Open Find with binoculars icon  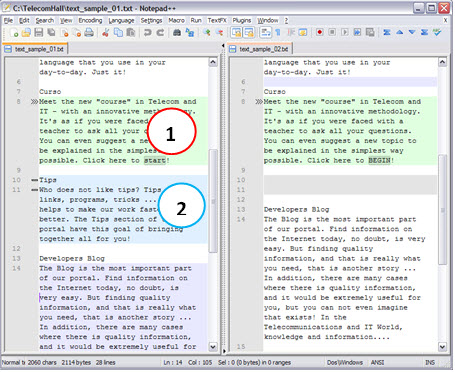(177, 33)
